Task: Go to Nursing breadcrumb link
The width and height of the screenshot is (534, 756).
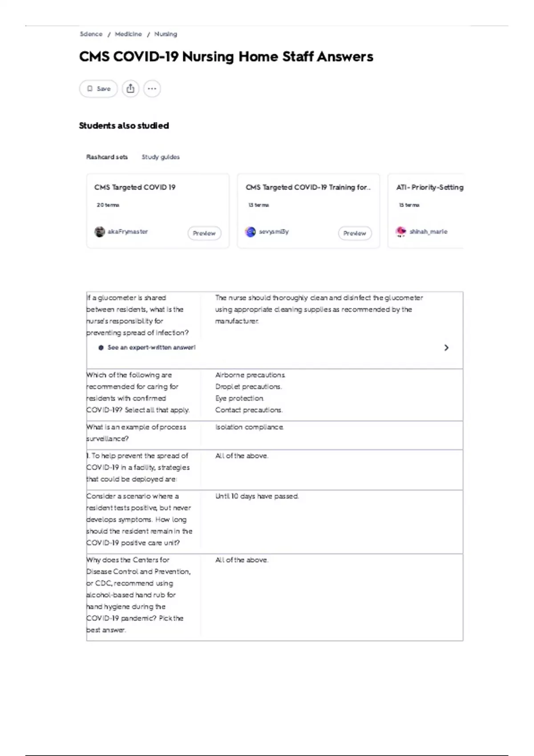Action: click(166, 34)
